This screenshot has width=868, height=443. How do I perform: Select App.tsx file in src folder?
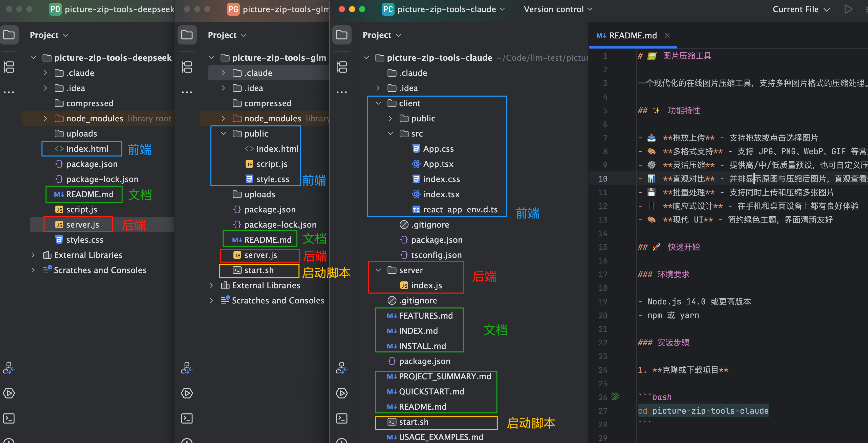[438, 164]
